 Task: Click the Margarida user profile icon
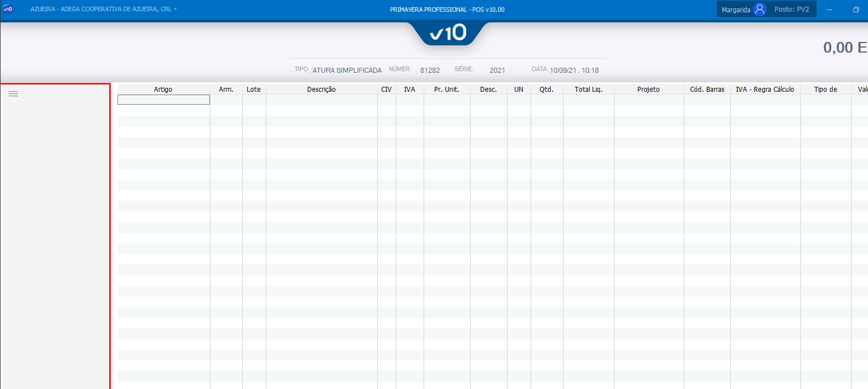pyautogui.click(x=759, y=10)
